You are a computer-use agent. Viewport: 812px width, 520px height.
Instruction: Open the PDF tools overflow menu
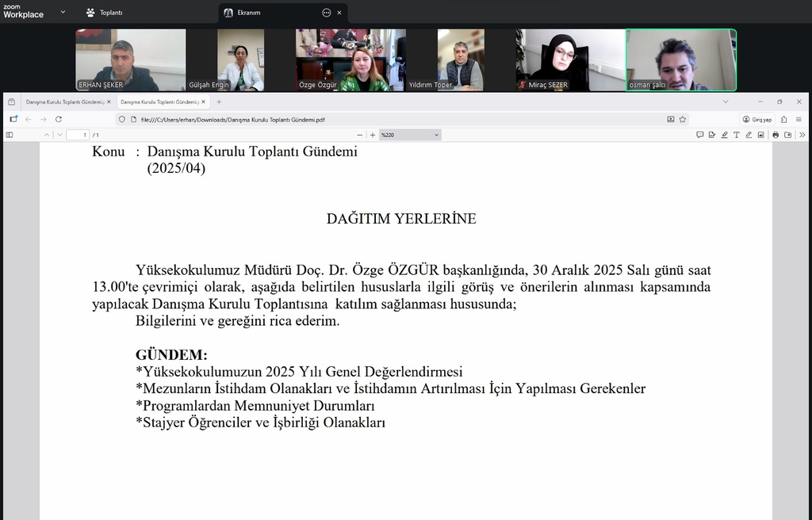[x=802, y=135]
